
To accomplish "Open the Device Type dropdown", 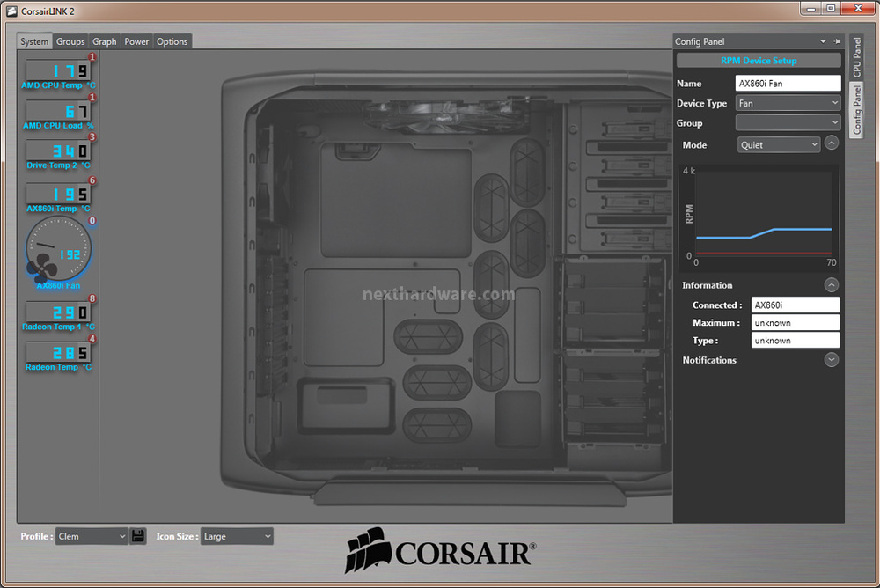I will tap(788, 103).
